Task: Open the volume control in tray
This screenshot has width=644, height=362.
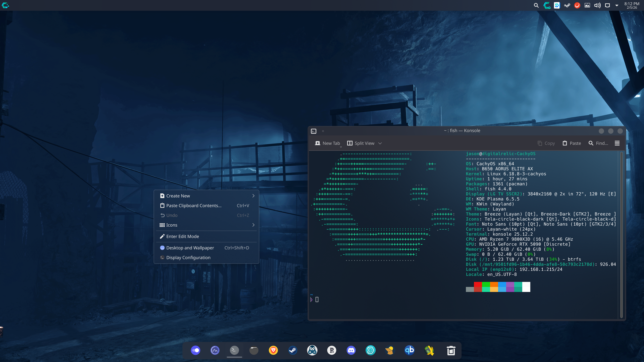Action: [x=597, y=5]
